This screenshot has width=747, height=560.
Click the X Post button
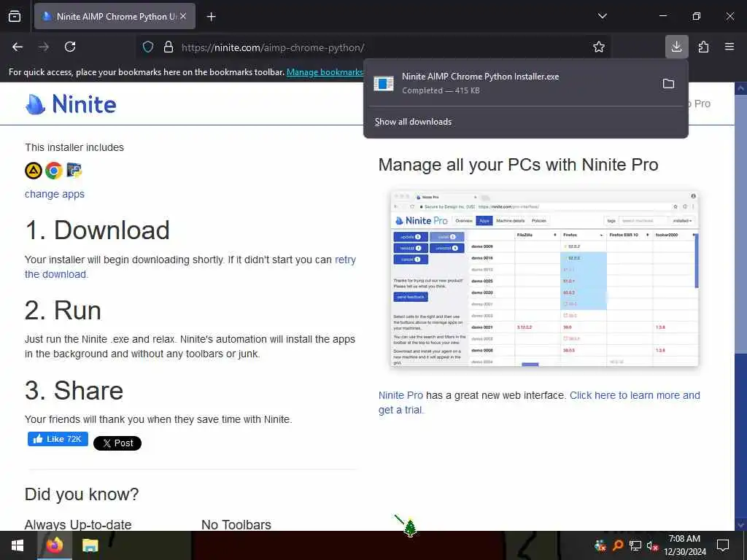click(117, 443)
